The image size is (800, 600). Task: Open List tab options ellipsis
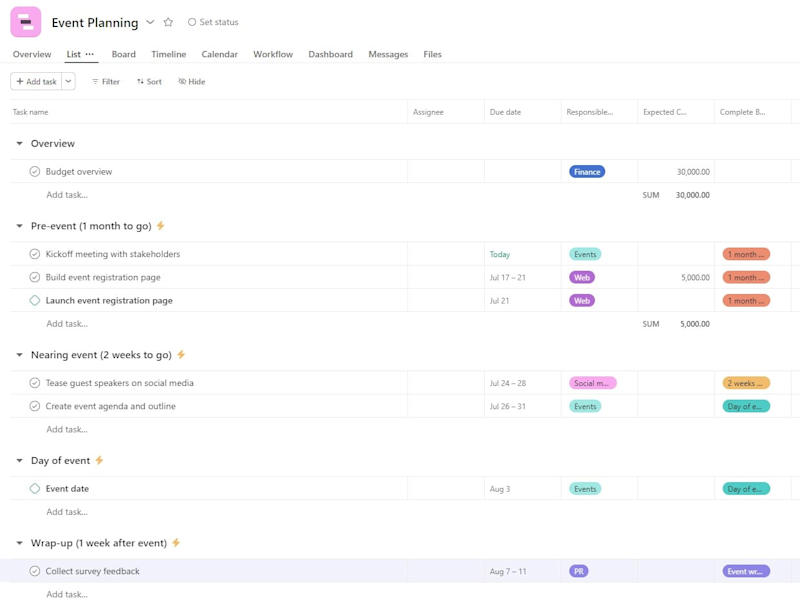90,54
